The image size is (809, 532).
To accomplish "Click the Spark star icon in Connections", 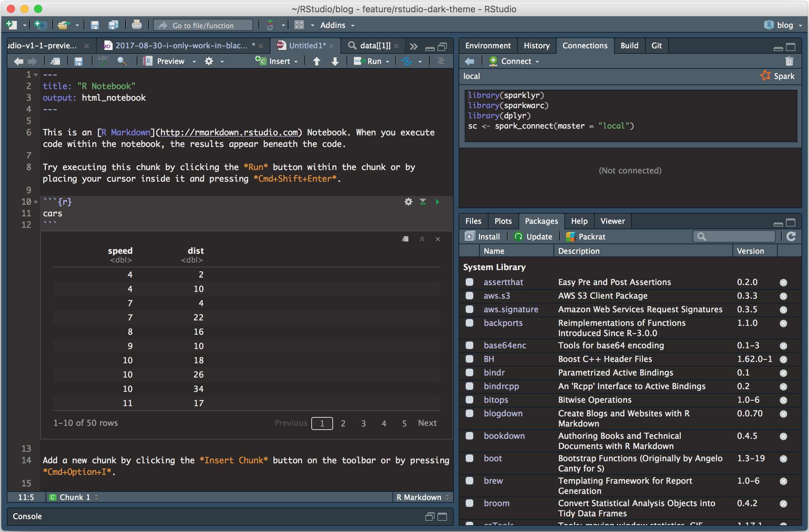I will click(766, 76).
